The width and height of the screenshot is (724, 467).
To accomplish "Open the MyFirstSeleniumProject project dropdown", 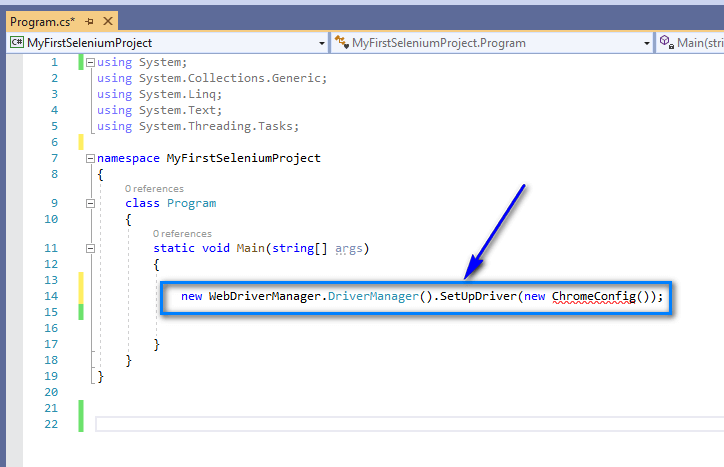I will (322, 43).
